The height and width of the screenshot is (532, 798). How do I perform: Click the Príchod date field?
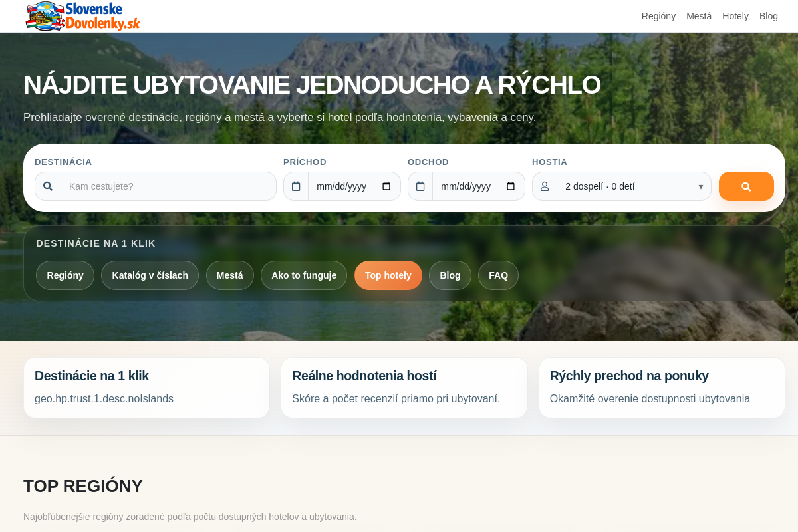354,186
